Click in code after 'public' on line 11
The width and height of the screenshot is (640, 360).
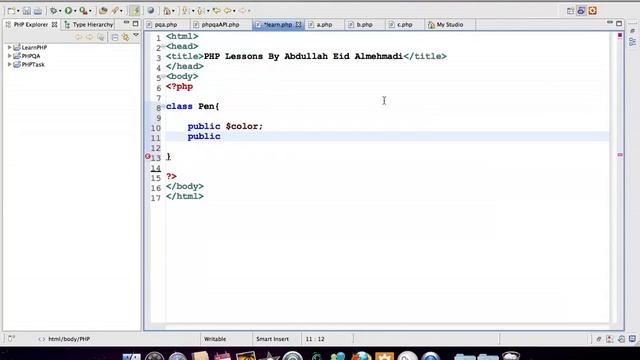[221, 136]
